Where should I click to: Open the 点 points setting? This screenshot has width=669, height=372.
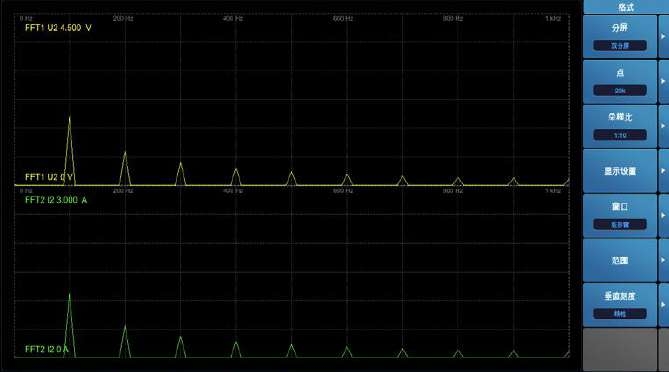[620, 81]
